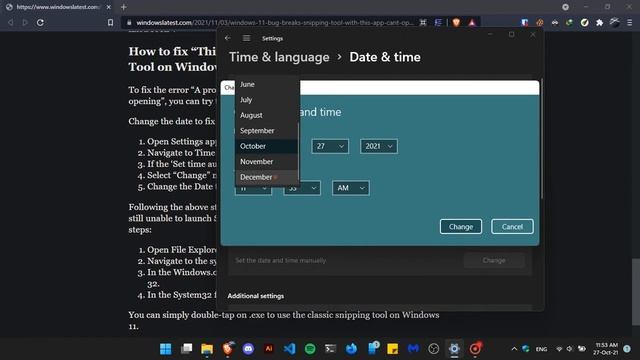Open the year dropdown showing 2021
This screenshot has width=640, height=360.
point(378,146)
